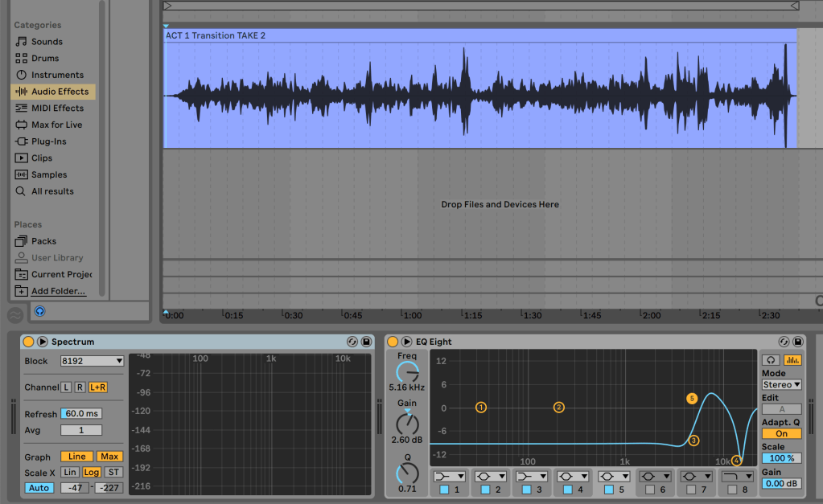The height and width of the screenshot is (504, 823).
Task: Open EQ Eight Mode Stereo dropdown
Action: (781, 385)
